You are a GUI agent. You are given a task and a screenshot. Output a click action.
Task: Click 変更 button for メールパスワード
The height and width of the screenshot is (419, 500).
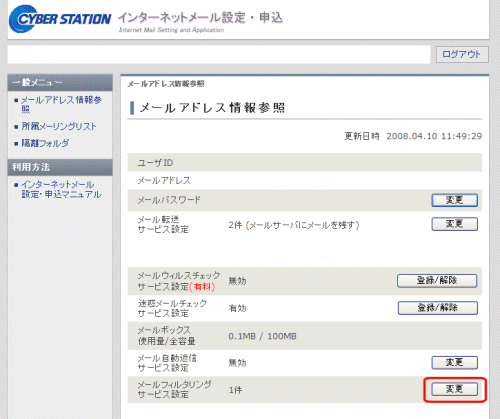tap(455, 200)
